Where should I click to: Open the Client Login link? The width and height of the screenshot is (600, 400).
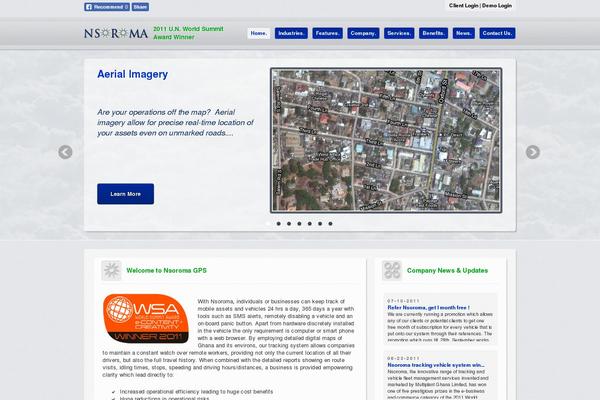point(463,6)
